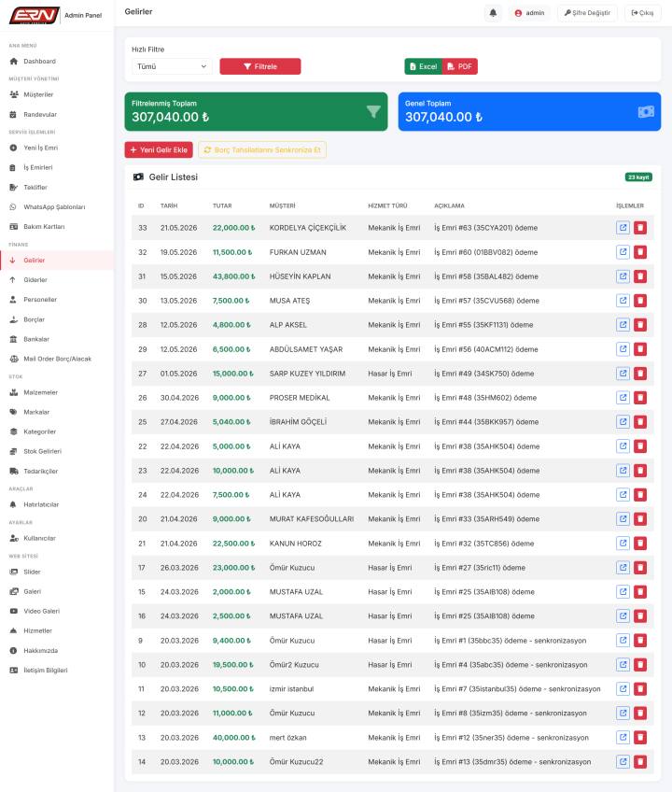Open detail icon for HÜSEYİN KAPLAN row
The image size is (672, 792).
pos(623,276)
